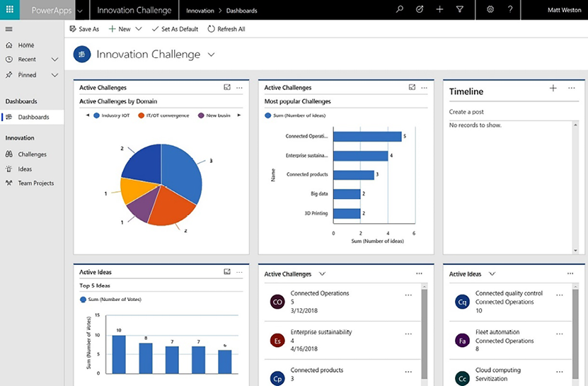Open the Innovation Challenge dashboard selector chevron
Image resolution: width=588 pixels, height=386 pixels.
211,55
